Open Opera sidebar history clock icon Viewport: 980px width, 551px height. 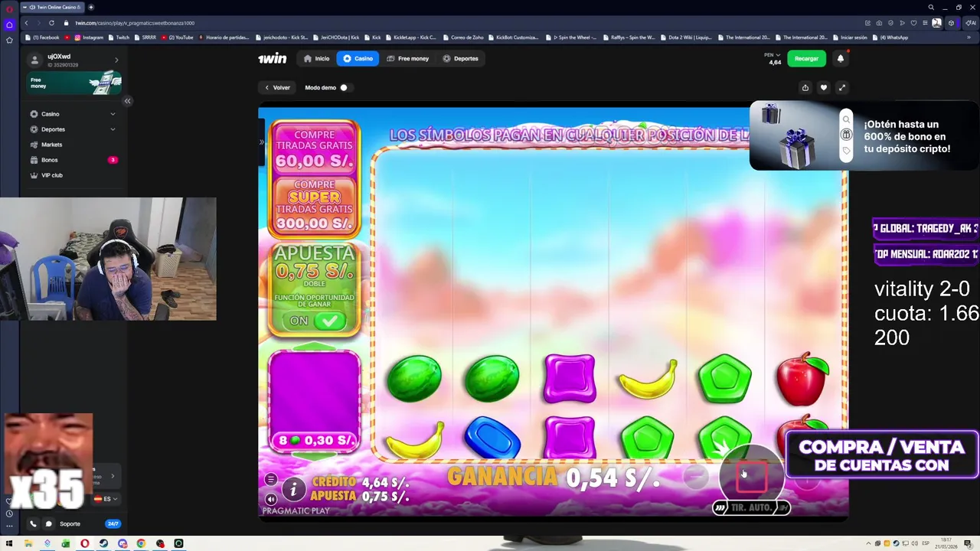(x=9, y=514)
